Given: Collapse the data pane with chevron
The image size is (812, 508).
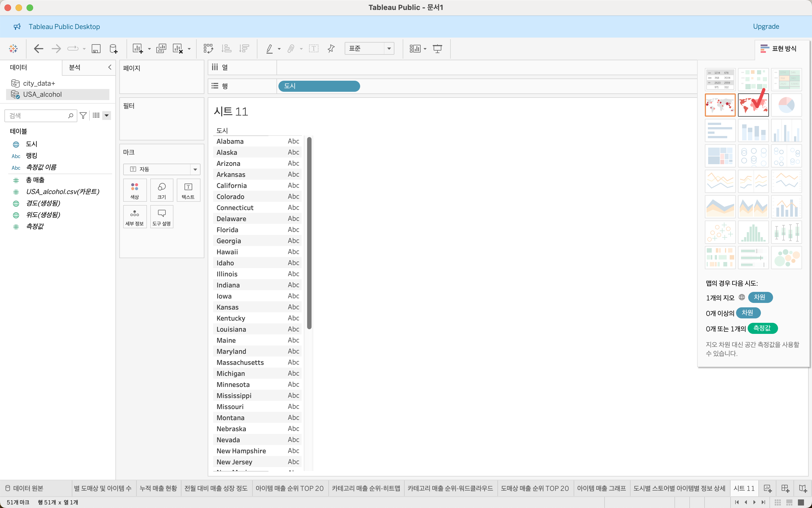Looking at the screenshot, I should (110, 67).
